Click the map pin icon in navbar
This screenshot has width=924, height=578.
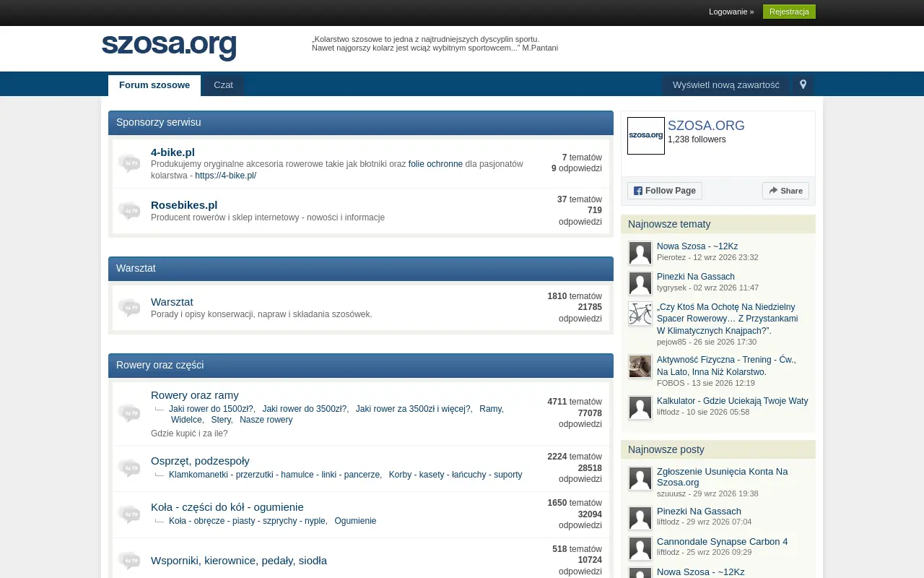(803, 85)
